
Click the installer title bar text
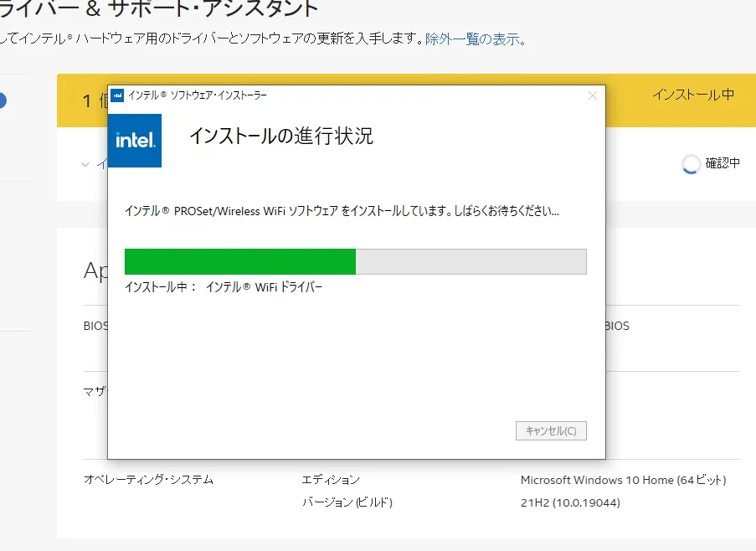pyautogui.click(x=198, y=95)
